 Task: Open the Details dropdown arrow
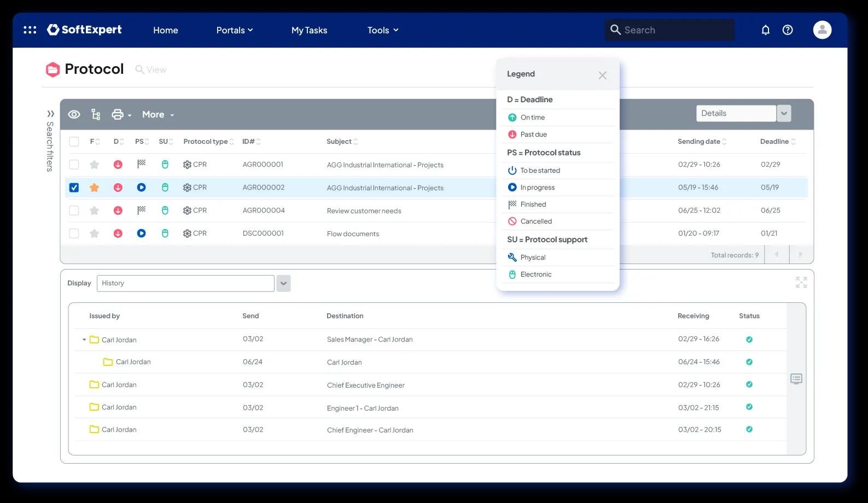(x=784, y=113)
